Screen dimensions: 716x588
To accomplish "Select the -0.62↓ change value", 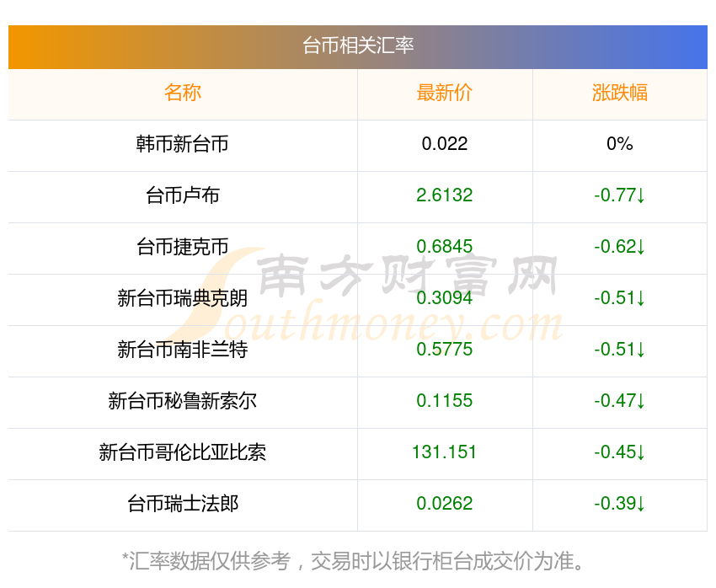I will coord(620,247).
